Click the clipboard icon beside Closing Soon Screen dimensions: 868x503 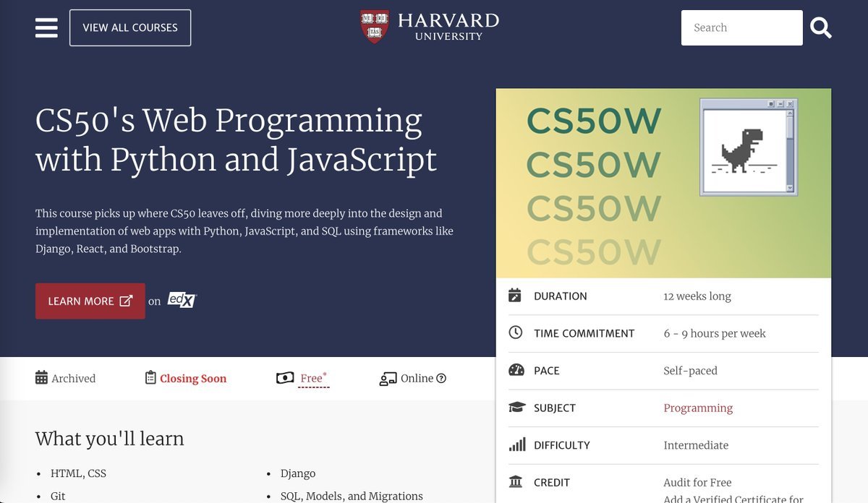(150, 378)
